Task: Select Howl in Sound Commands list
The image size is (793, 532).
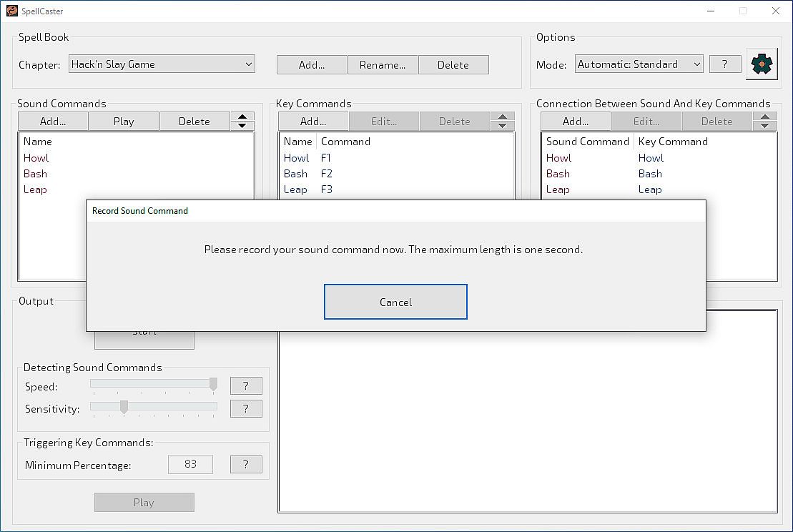Action: [36, 158]
